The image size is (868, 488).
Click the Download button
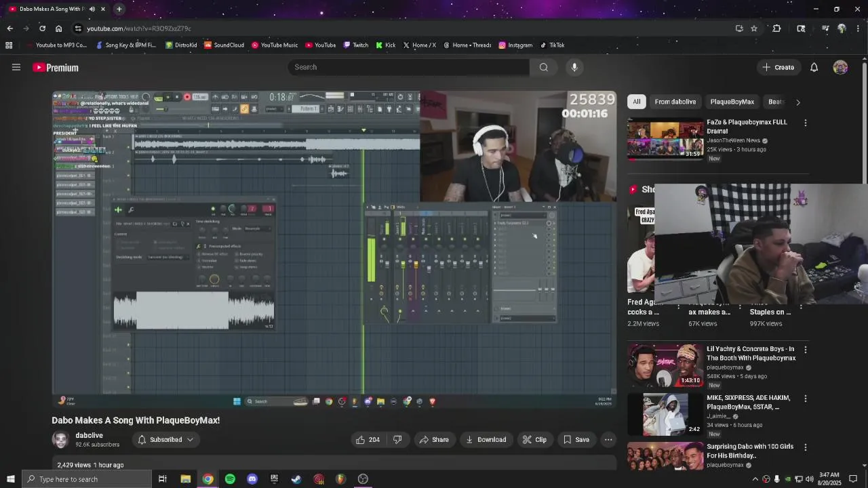click(x=486, y=440)
